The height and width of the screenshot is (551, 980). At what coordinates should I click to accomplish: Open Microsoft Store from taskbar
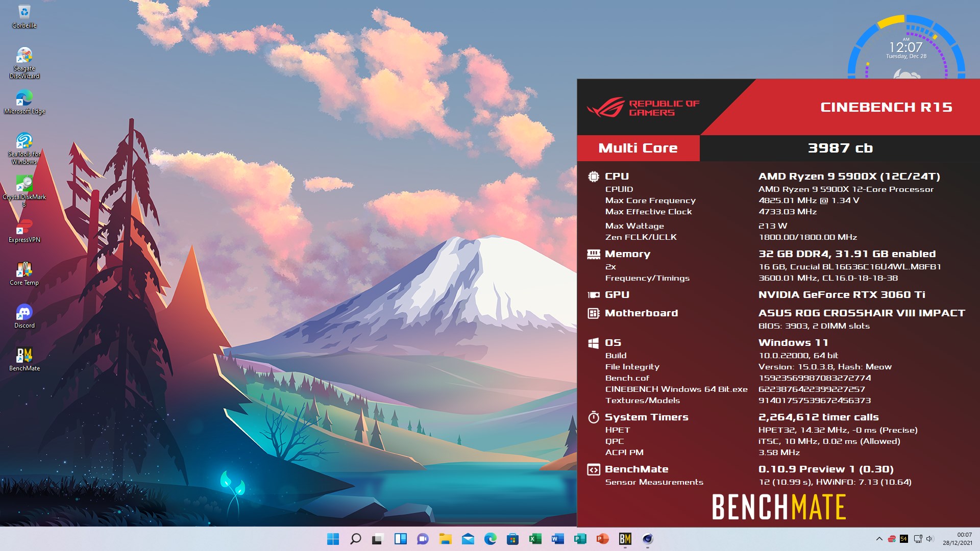pos(512,539)
